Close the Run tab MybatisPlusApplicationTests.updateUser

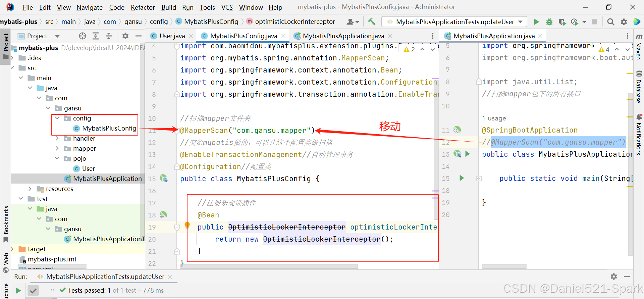pyautogui.click(x=170, y=277)
